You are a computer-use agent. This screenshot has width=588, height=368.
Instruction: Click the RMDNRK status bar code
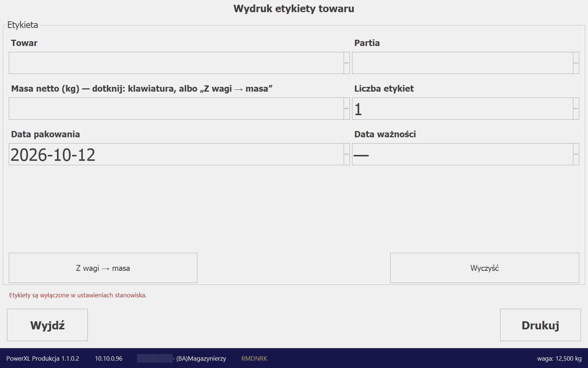(254, 358)
